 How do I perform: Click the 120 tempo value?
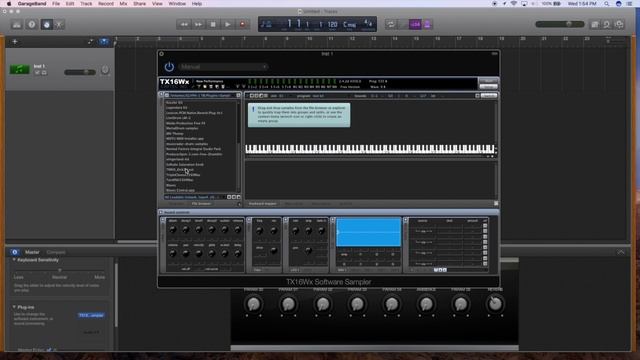pyautogui.click(x=332, y=24)
